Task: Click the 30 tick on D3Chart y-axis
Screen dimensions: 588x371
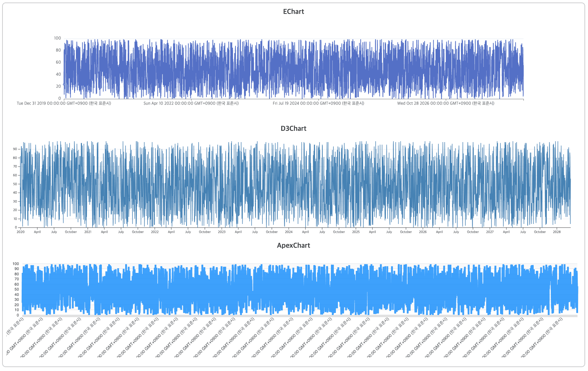Action: [15, 202]
